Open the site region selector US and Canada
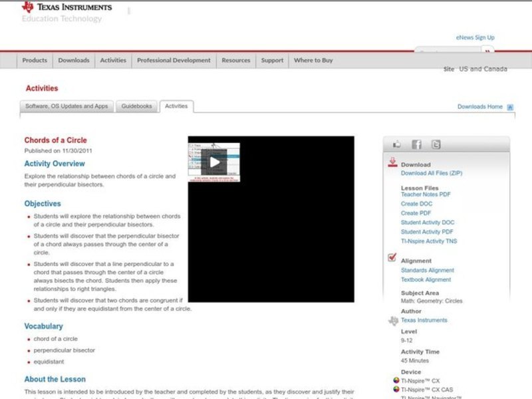Viewport: 532px width, 399px height. (x=483, y=69)
